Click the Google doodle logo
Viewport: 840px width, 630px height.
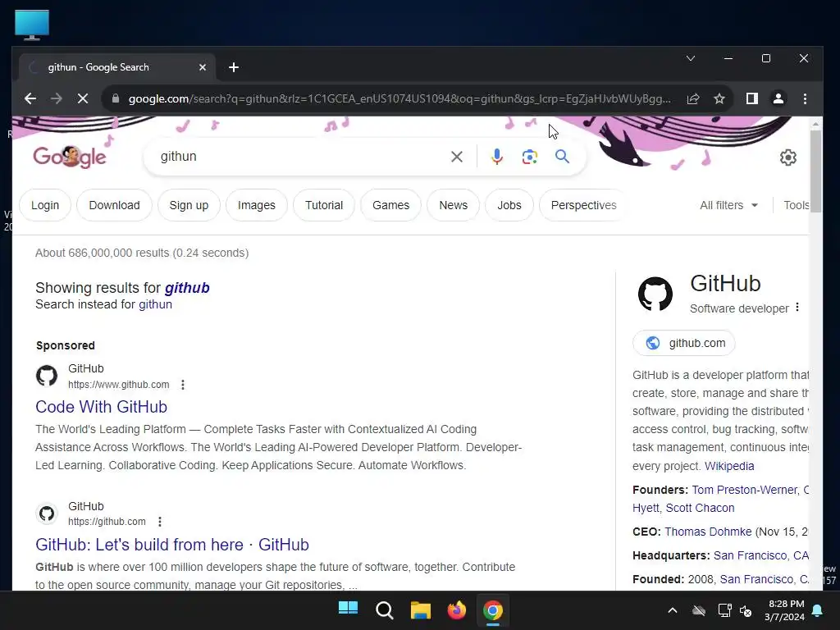coord(70,157)
